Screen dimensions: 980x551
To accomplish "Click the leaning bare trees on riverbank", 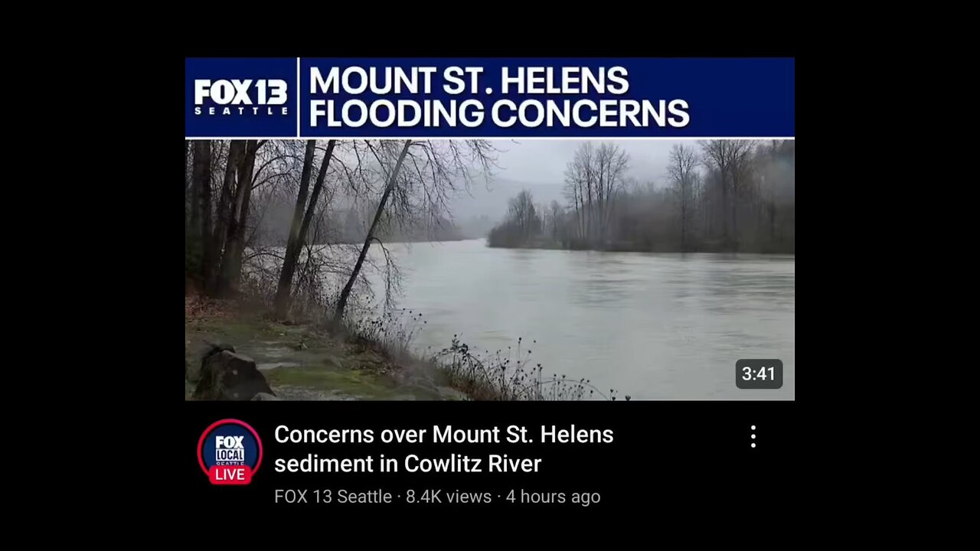I will [306, 222].
